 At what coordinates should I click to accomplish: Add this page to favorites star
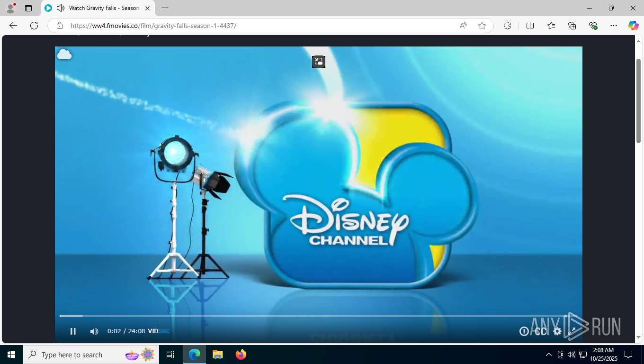(482, 26)
